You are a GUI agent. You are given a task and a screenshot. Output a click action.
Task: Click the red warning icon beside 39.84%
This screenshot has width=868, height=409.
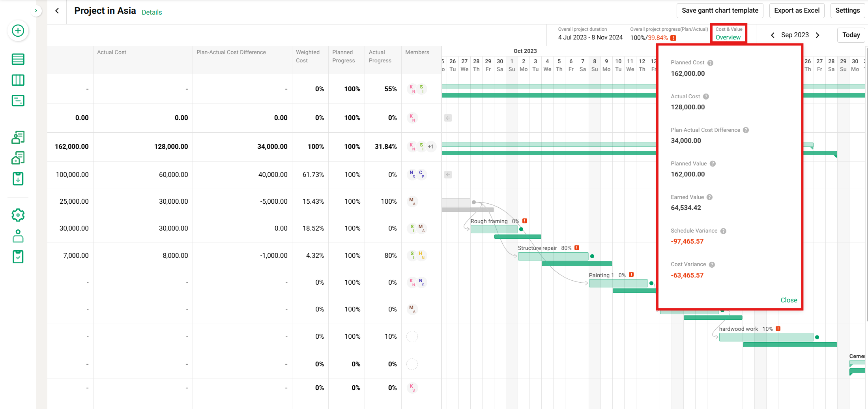(x=673, y=38)
